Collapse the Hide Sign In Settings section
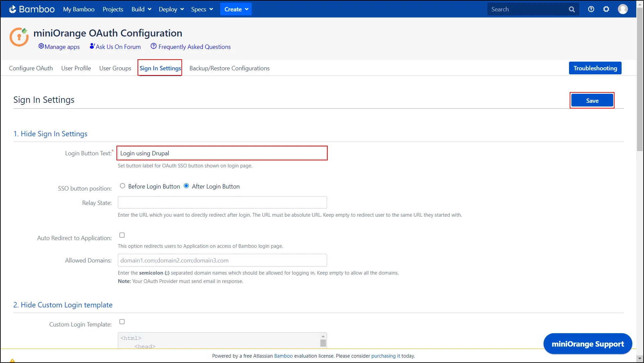Viewport: 644px width, 363px height. point(50,134)
